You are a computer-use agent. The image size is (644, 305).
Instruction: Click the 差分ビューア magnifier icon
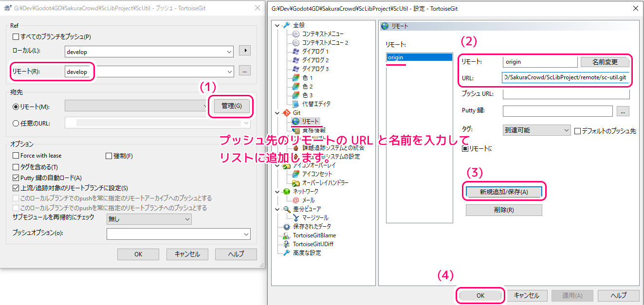click(287, 209)
